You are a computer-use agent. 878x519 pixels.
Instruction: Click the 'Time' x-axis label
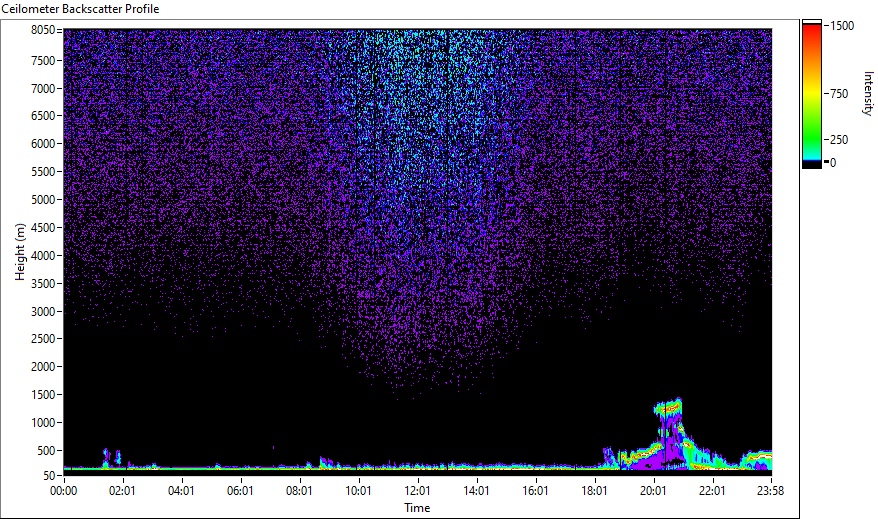[417, 508]
